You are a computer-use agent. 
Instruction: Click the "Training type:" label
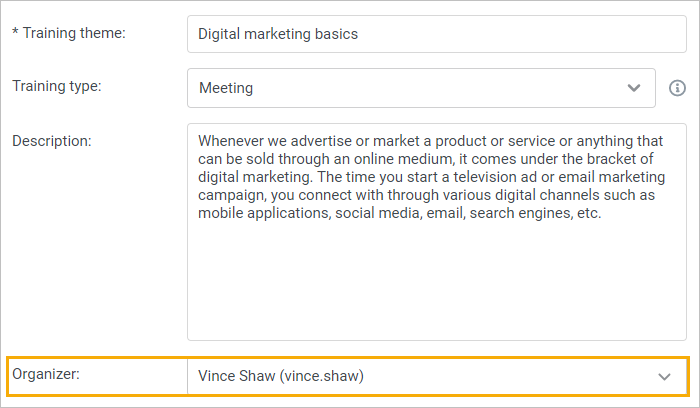click(57, 86)
